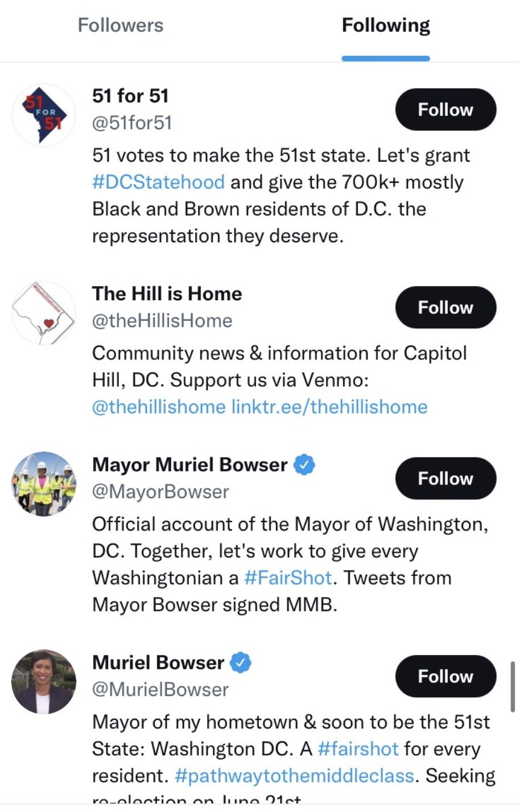The height and width of the screenshot is (812, 519).
Task: Click Muriel Bowser's verified badge
Action: point(241,662)
